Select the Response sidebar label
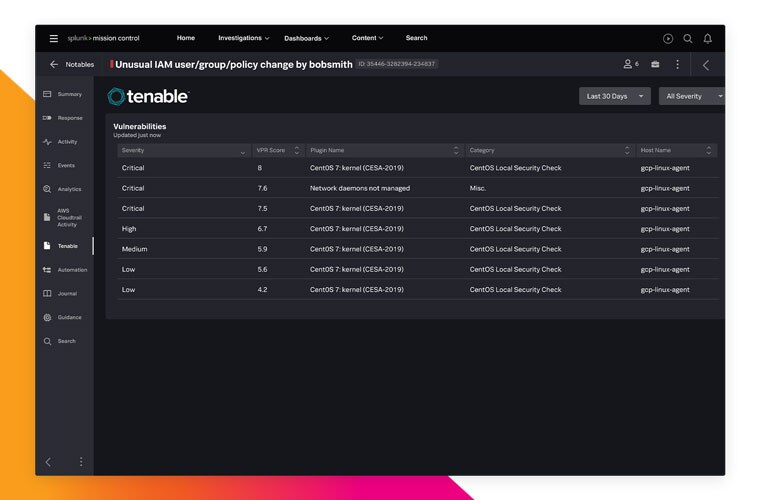This screenshot has width=760, height=500. tap(70, 118)
